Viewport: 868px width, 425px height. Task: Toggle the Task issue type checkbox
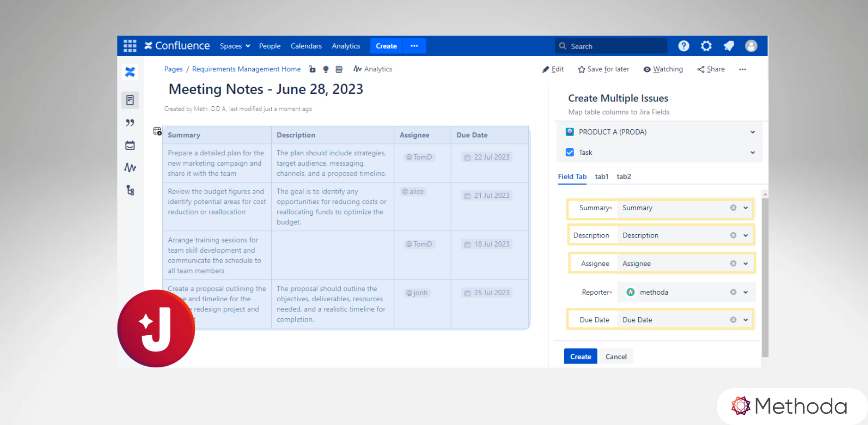tap(570, 153)
